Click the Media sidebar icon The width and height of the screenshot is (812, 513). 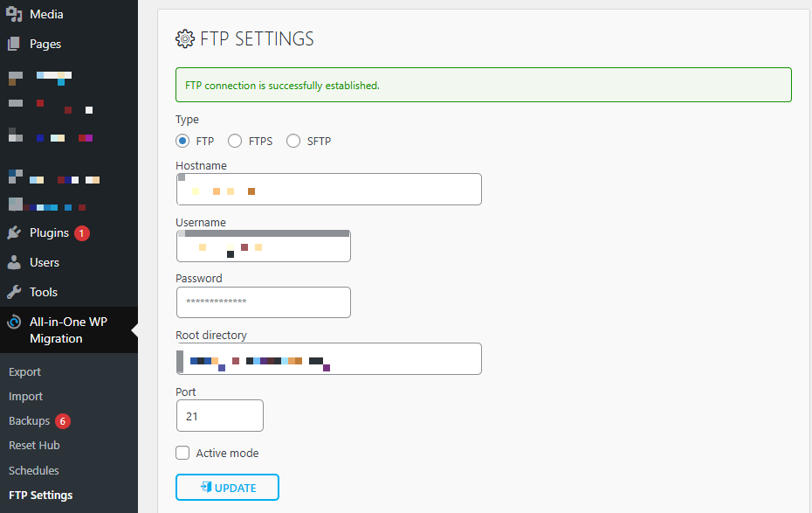coord(16,14)
